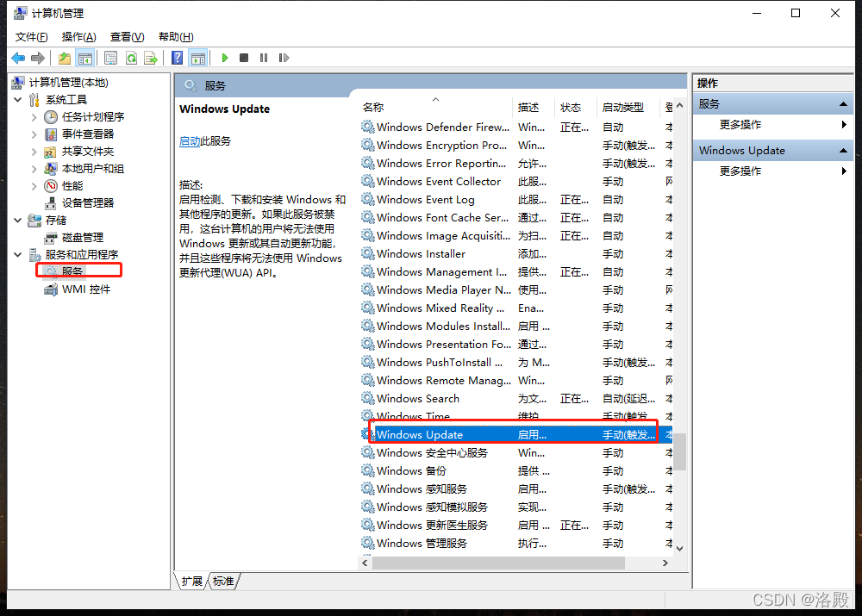Click the horizontal scrollbar right arrow
Image resolution: width=862 pixels, height=616 pixels.
[665, 563]
